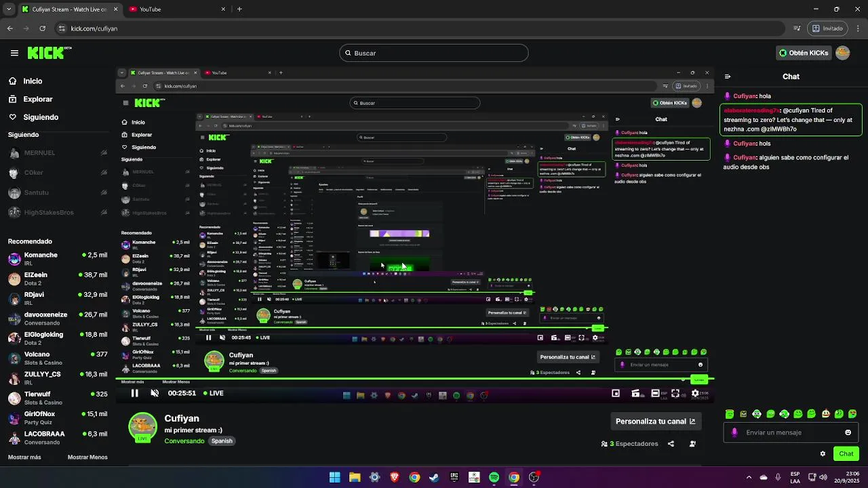Open chat settings gear beside Chat button

[x=823, y=454]
